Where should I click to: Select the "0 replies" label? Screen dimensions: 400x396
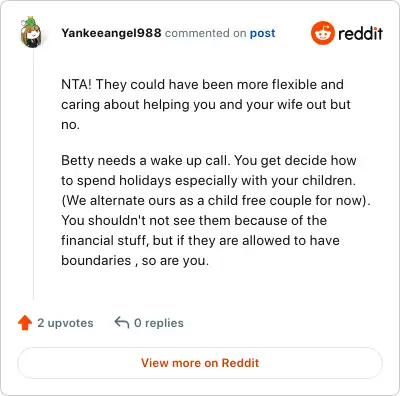click(159, 323)
